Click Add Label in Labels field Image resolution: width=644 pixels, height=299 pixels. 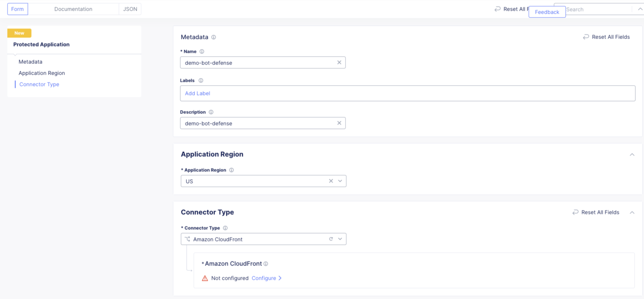click(x=197, y=93)
